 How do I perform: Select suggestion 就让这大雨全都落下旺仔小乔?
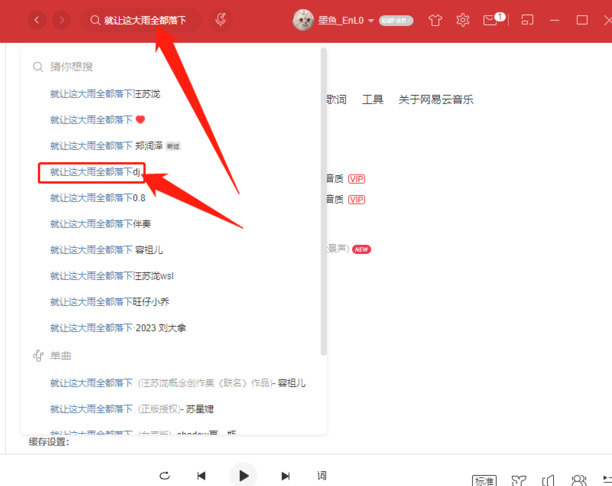(x=110, y=302)
